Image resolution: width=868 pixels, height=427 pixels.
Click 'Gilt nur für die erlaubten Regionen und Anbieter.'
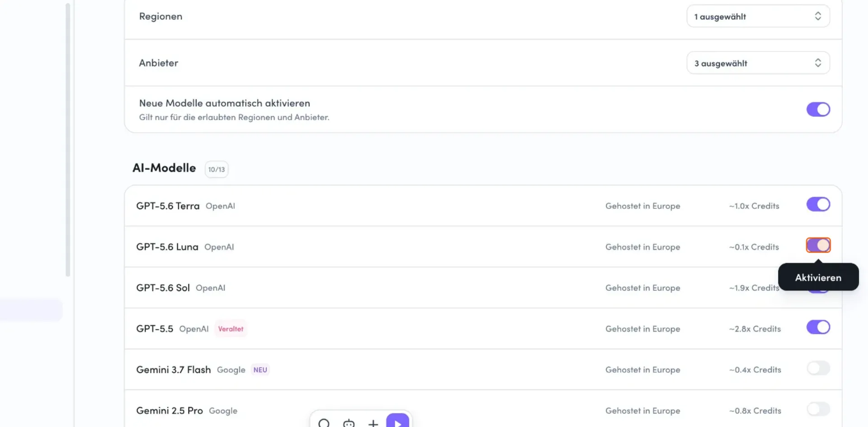point(234,117)
